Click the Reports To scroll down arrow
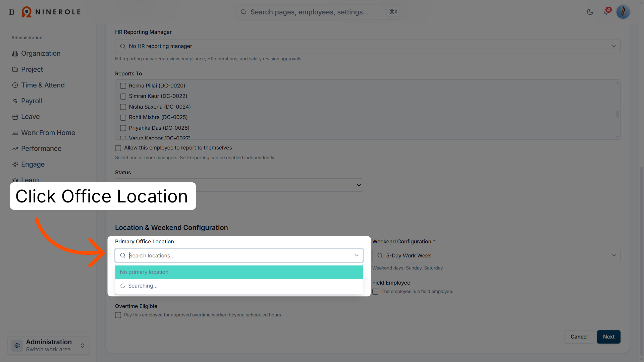The width and height of the screenshot is (644, 362). pyautogui.click(x=618, y=137)
